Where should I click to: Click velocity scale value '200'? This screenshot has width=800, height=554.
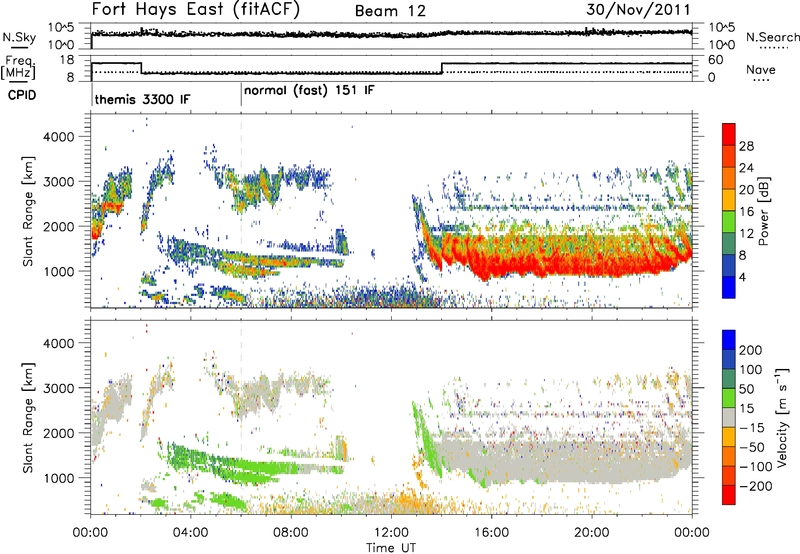pos(751,350)
